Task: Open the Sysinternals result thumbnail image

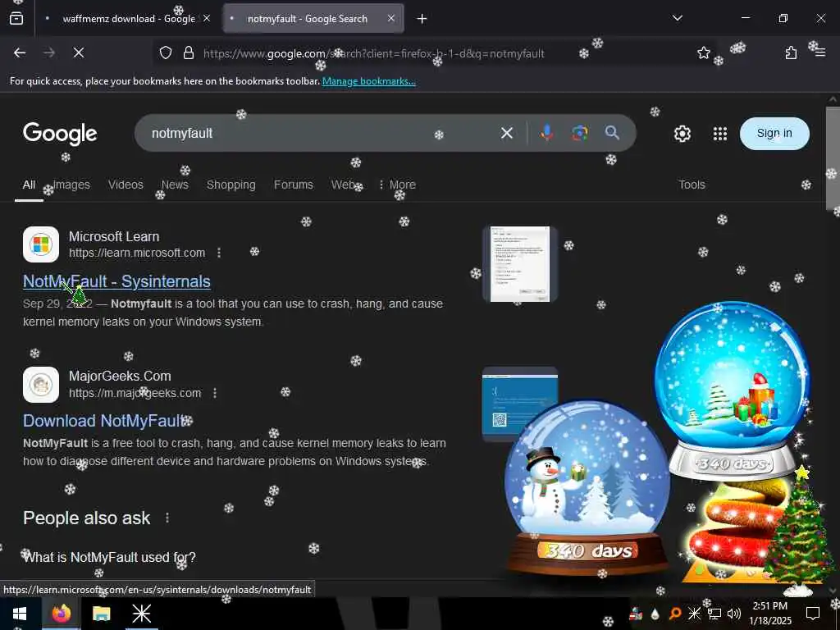Action: click(520, 264)
